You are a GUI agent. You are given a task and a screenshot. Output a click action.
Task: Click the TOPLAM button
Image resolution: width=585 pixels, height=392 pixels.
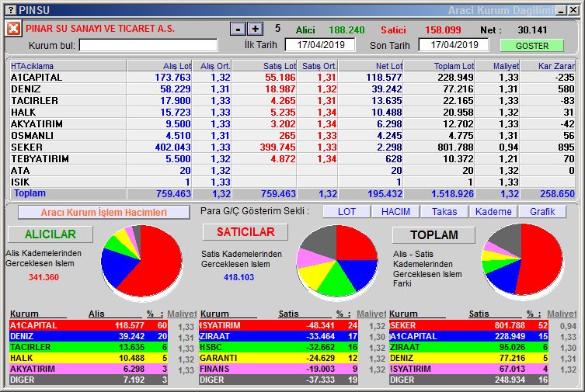(434, 234)
